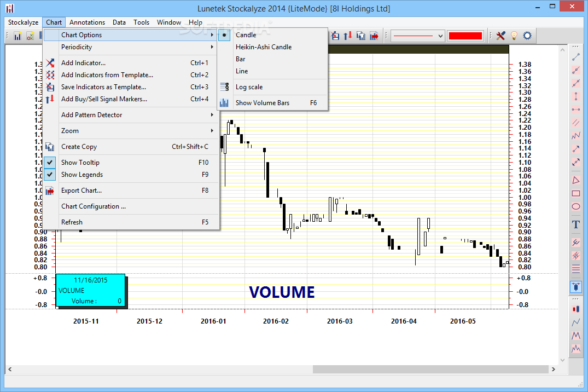
Task: Click Export Chart... menu entry
Action: click(131, 191)
